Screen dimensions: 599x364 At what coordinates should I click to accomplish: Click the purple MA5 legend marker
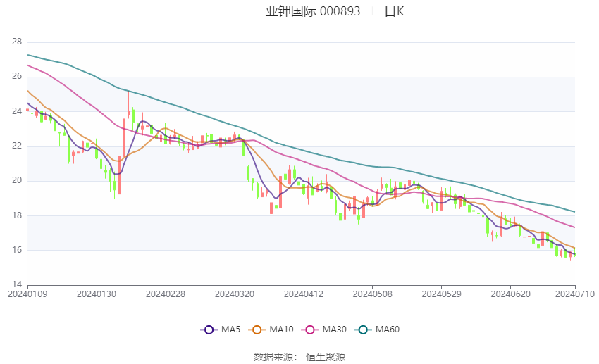[209, 330]
